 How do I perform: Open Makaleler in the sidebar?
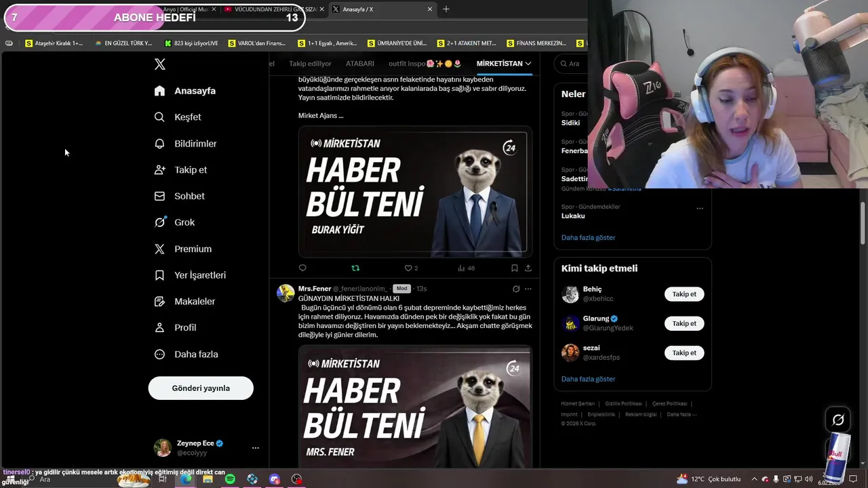pyautogui.click(x=185, y=302)
